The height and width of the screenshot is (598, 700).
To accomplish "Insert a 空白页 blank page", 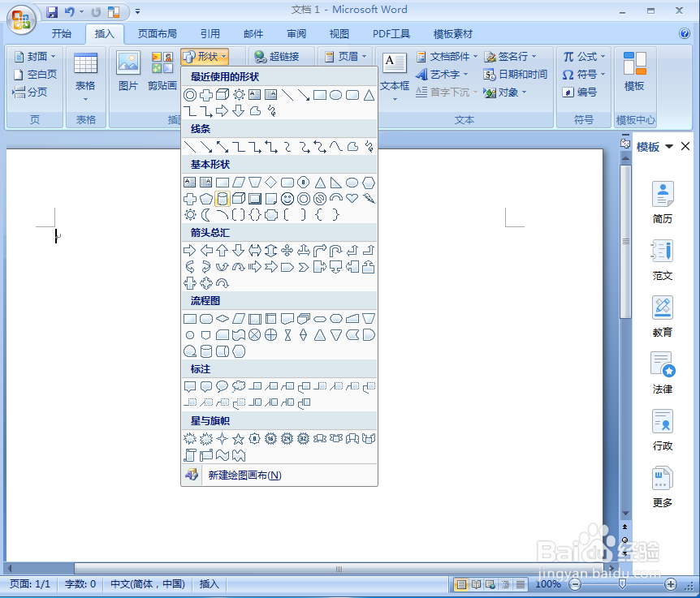I will 36,75.
